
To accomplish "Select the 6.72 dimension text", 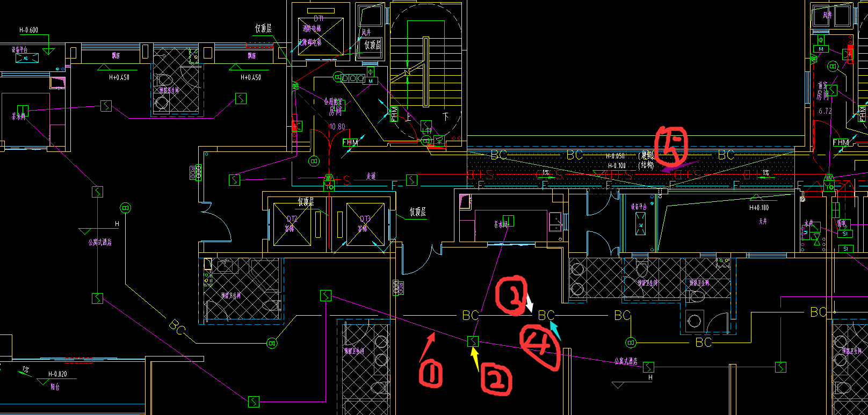I will [825, 111].
